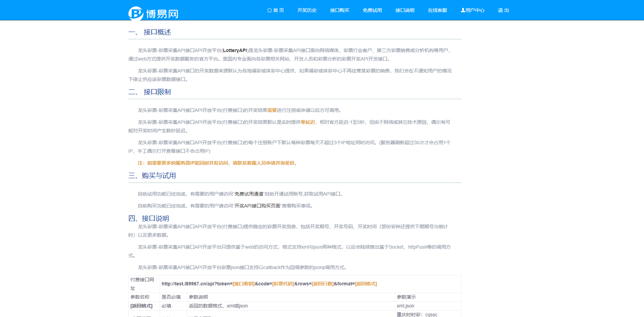
Task: Click the 参数名称 column header
Action: click(144, 297)
